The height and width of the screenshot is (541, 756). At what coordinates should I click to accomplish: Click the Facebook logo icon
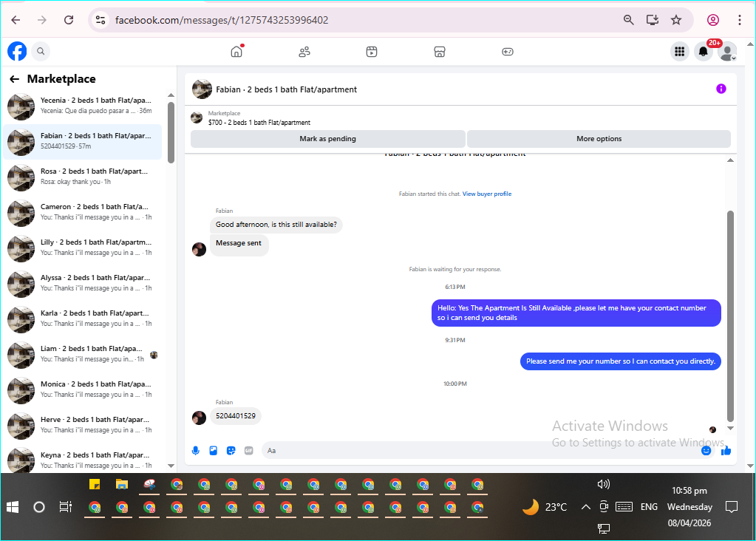(17, 51)
